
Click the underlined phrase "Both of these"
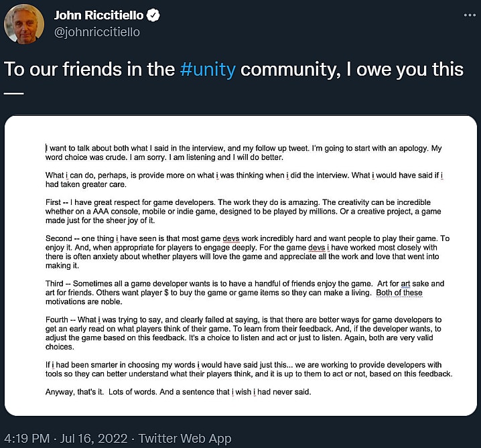tap(399, 293)
